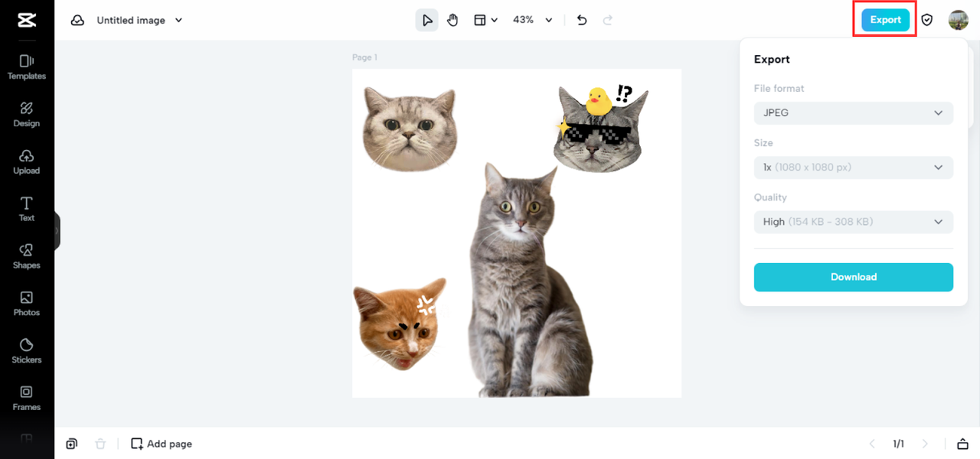Click the Page 1 label

364,57
